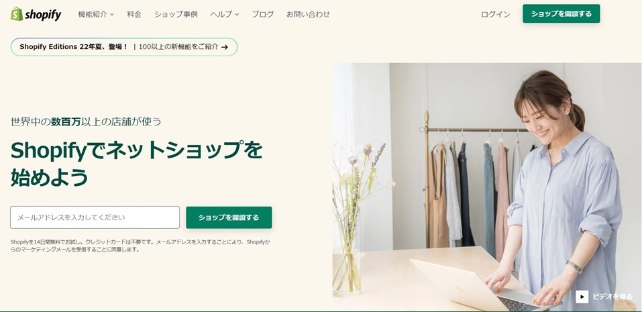644x312 pixels.
Task: Expand the 機能紹介 dropdown chevron
Action: click(112, 14)
